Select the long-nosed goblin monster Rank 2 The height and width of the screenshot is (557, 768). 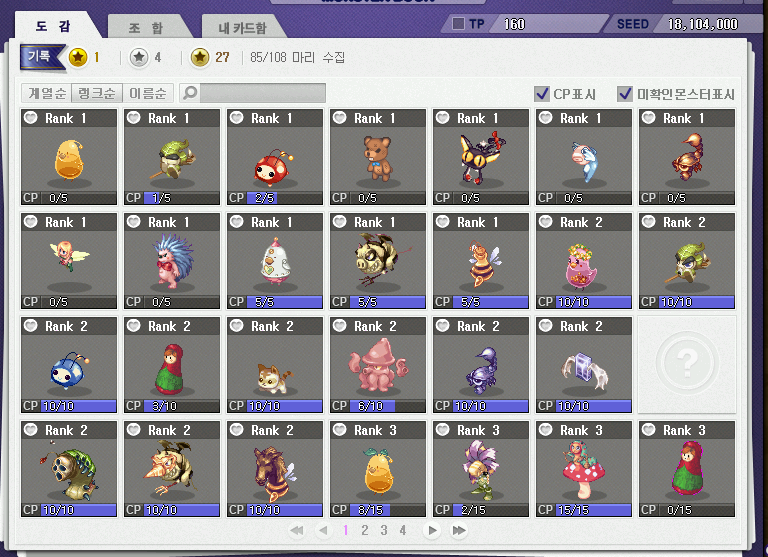tap(172, 469)
